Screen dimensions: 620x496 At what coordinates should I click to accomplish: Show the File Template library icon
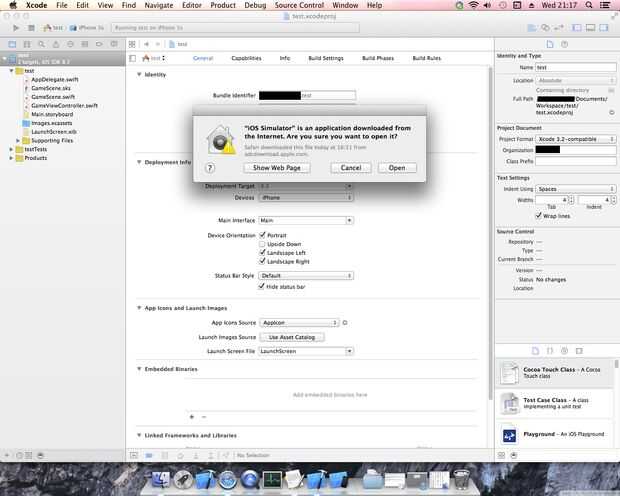pos(535,351)
